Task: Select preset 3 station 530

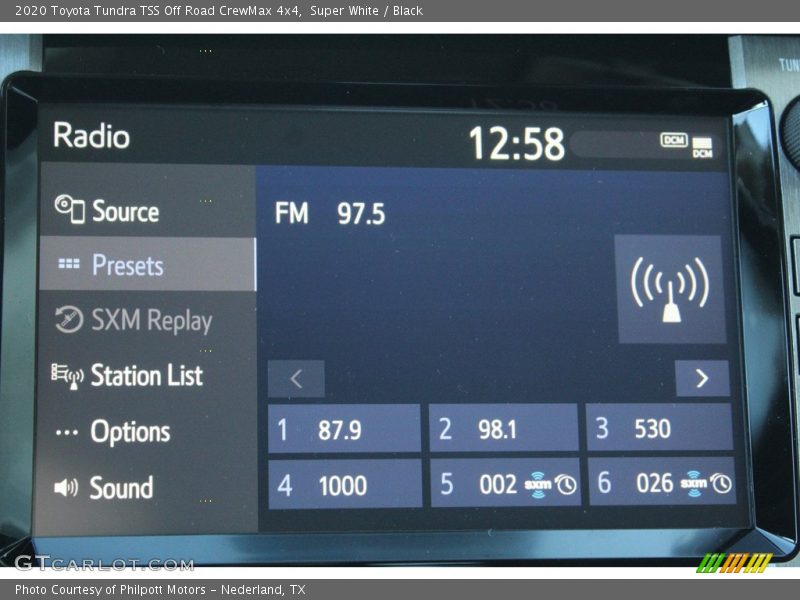Action: pyautogui.click(x=659, y=429)
